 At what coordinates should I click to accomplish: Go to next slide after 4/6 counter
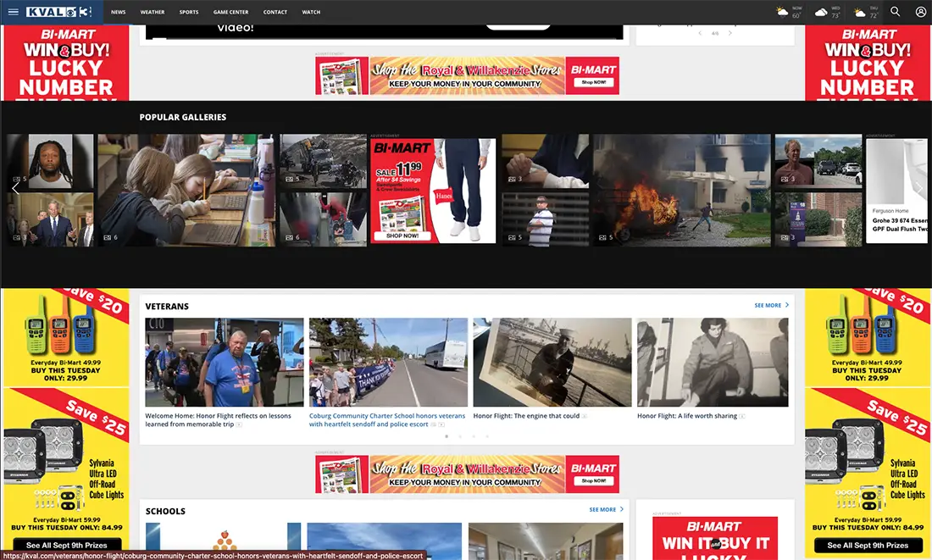[730, 33]
